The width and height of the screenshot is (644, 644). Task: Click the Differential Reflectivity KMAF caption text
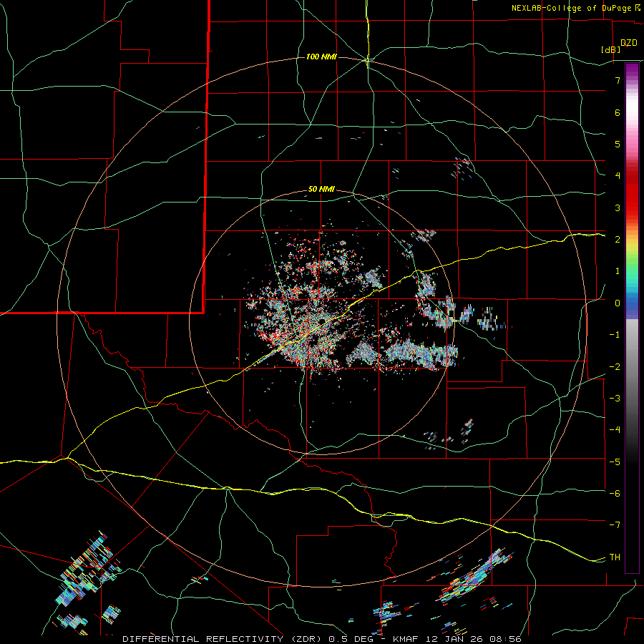coord(322,639)
